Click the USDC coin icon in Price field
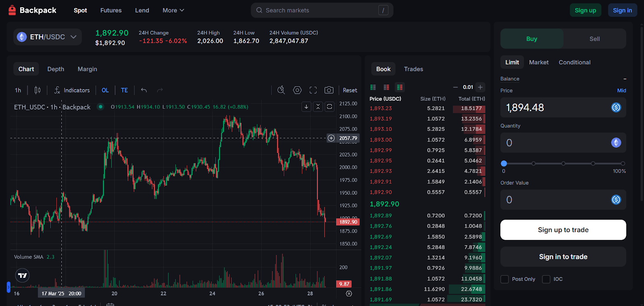 [616, 108]
